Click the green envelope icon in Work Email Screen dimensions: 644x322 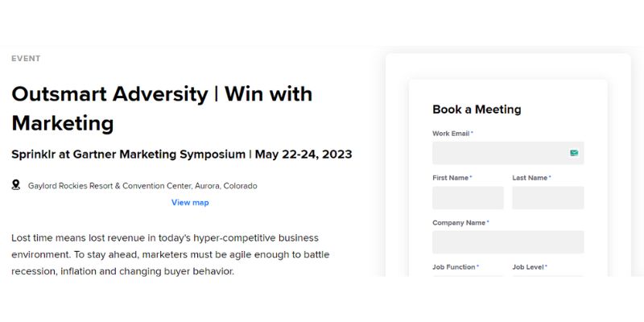[574, 153]
